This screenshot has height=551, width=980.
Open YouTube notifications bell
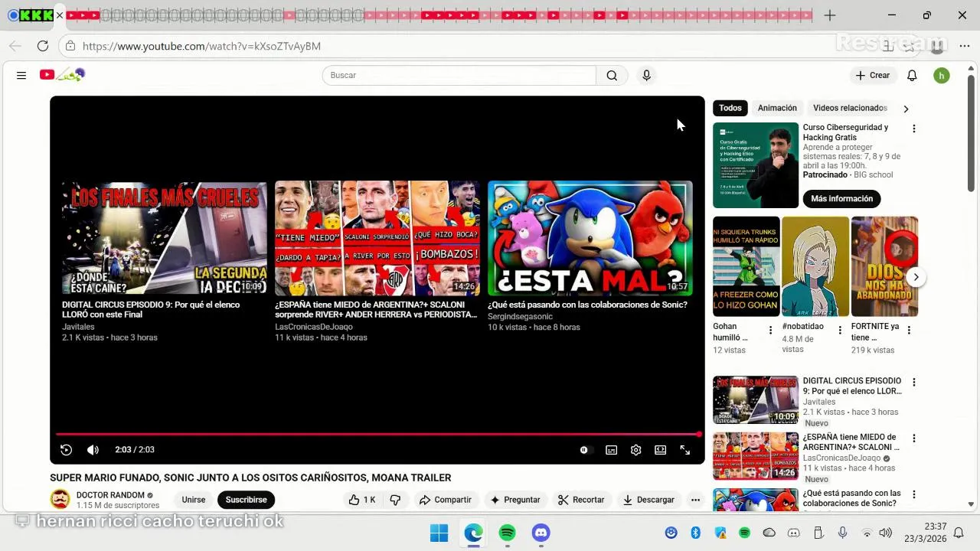(912, 75)
